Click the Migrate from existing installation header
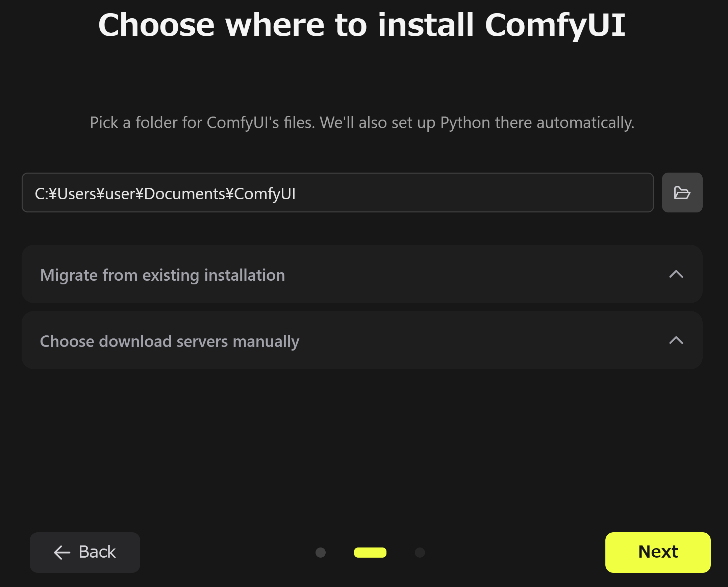The height and width of the screenshot is (587, 728). 162,275
